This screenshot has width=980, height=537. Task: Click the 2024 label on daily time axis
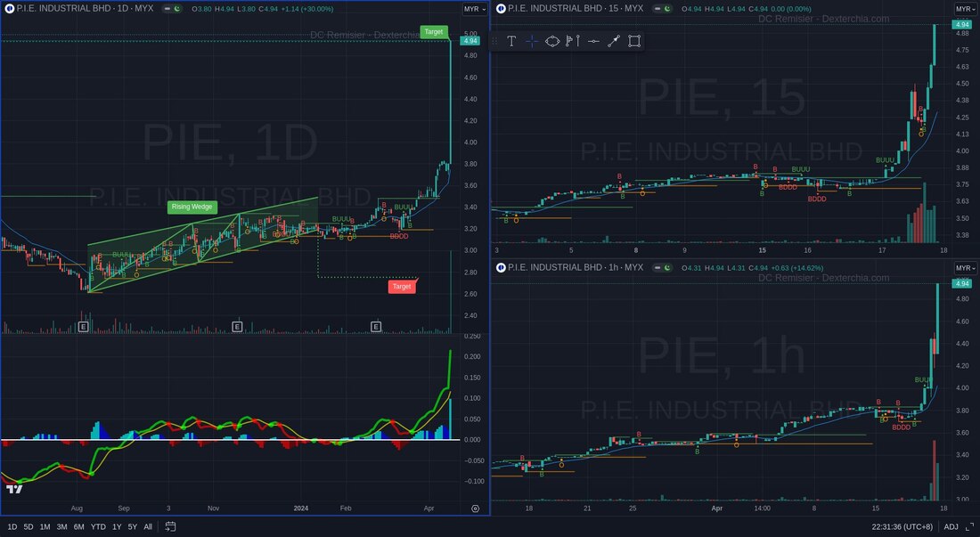click(300, 509)
